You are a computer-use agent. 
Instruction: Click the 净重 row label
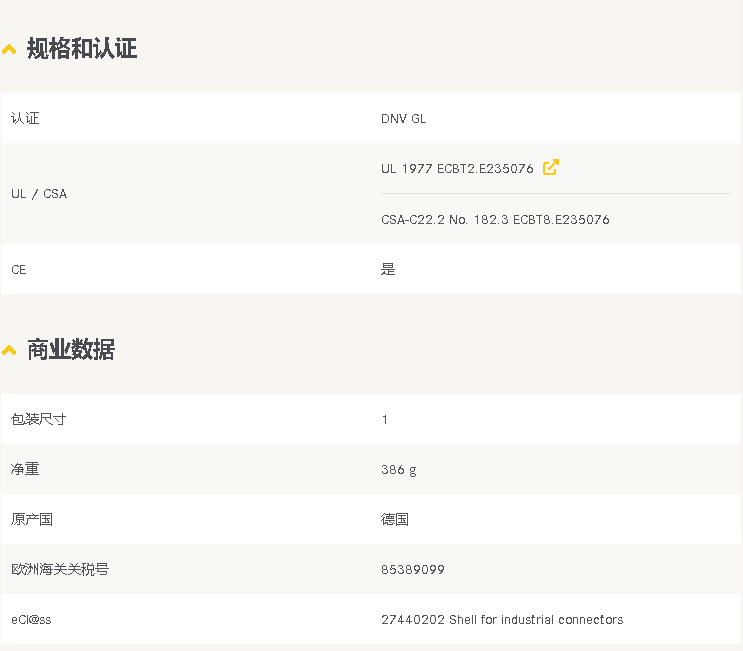pos(25,469)
